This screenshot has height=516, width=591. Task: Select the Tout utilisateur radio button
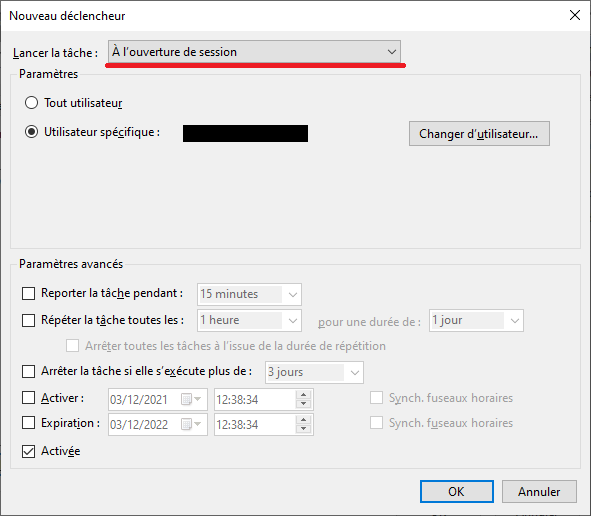pyautogui.click(x=31, y=103)
